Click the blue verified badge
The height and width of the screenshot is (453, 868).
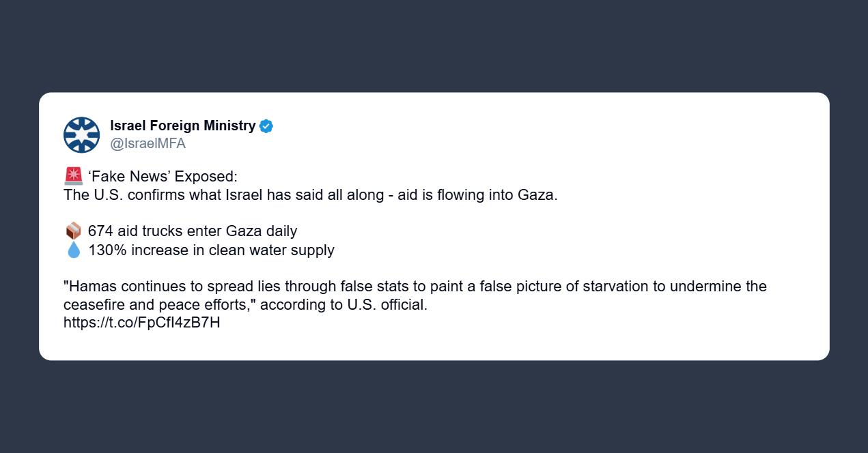coord(266,126)
